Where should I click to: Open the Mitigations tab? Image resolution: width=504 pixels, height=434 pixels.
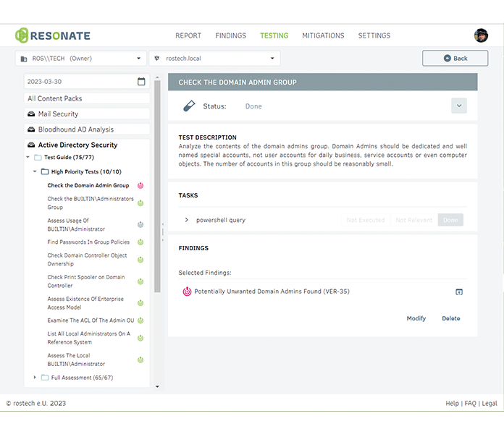pyautogui.click(x=323, y=35)
